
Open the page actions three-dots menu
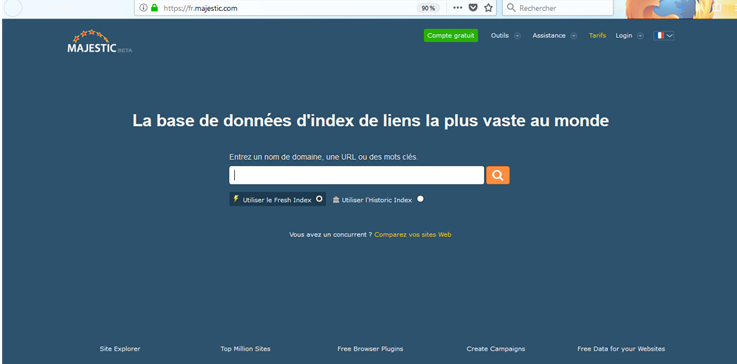tap(457, 8)
